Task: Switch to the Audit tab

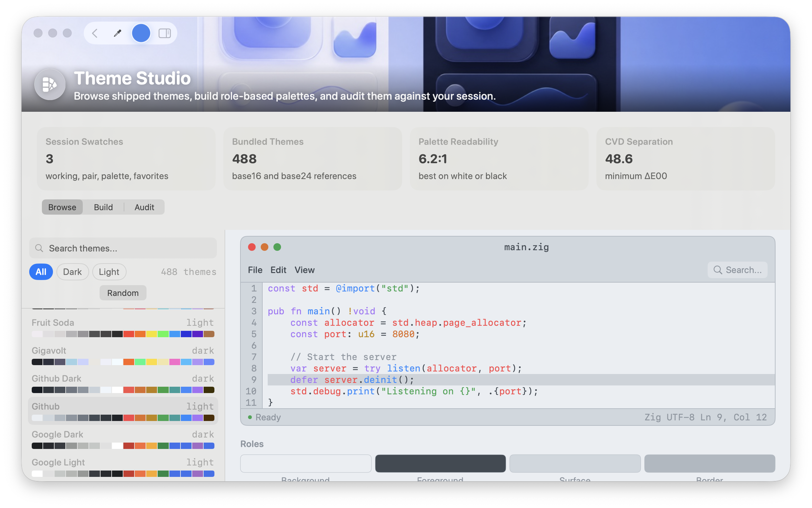Action: (x=144, y=207)
